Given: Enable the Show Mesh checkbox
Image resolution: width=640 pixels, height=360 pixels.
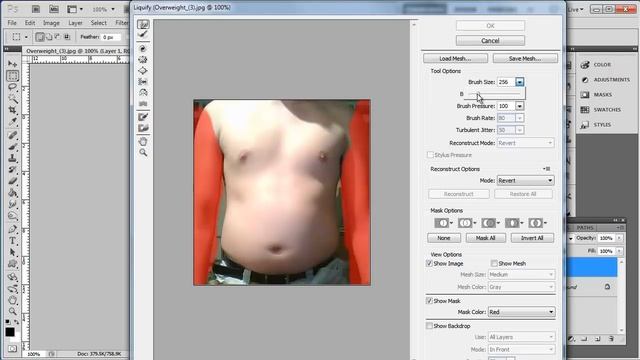Looking at the screenshot, I should coord(494,264).
